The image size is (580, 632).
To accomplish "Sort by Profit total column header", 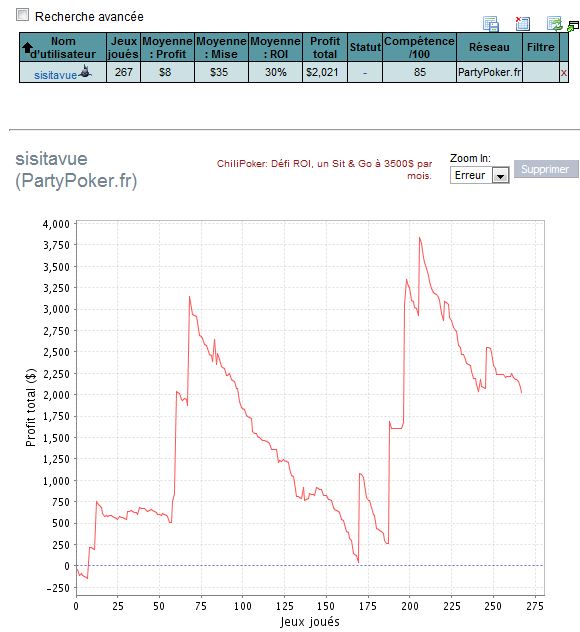I will pyautogui.click(x=325, y=47).
